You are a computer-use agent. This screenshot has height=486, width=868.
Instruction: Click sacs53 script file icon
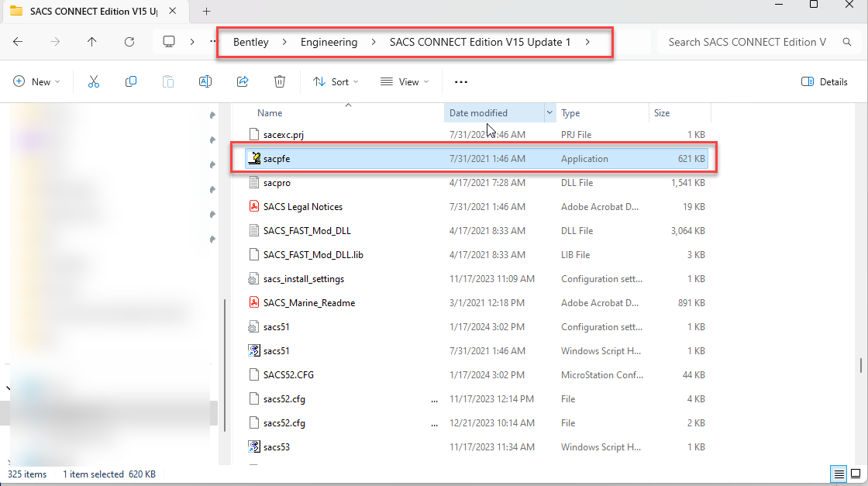point(254,447)
